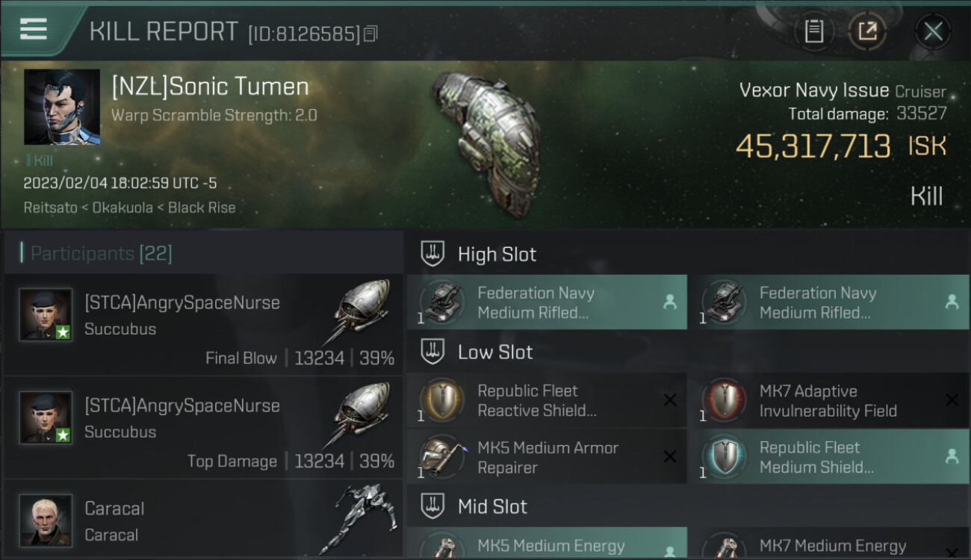Select Republic Fleet Reactive Shield module
971x560 pixels.
click(x=547, y=400)
